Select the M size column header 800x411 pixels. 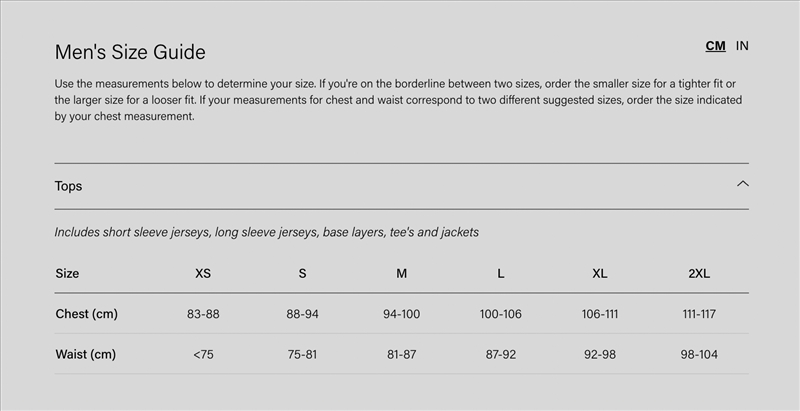point(401,273)
